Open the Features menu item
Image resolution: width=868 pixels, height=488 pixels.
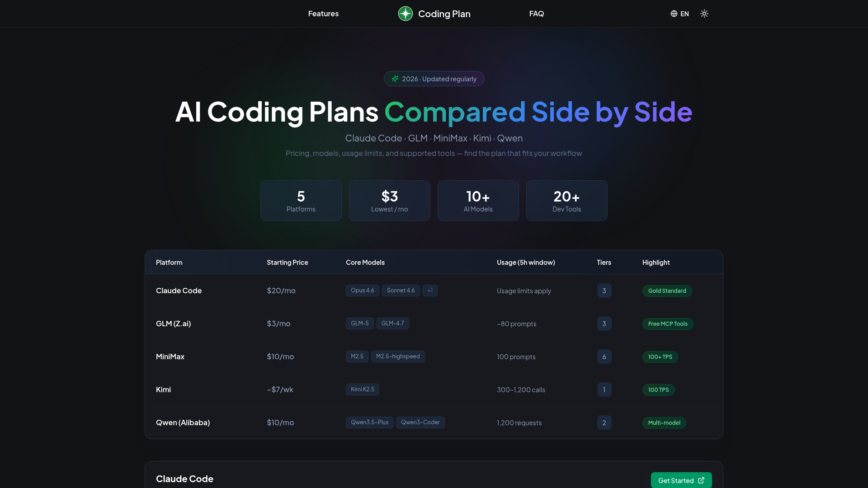[x=323, y=14]
